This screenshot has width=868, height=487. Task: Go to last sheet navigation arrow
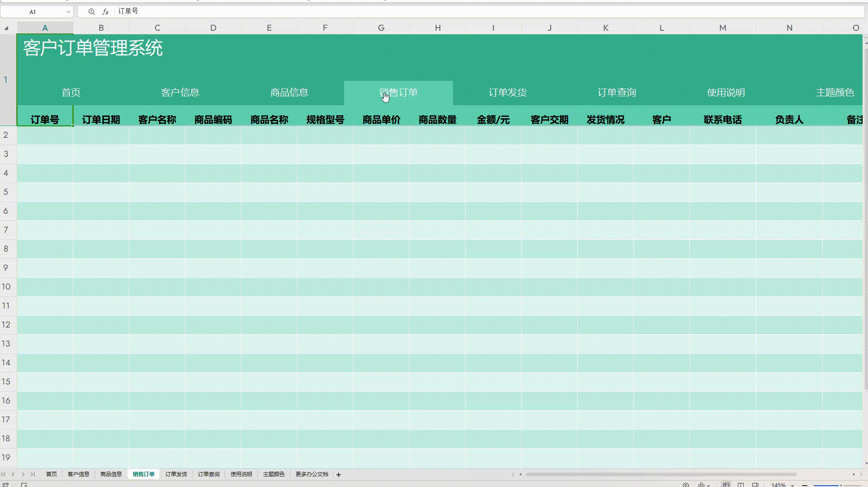click(33, 474)
